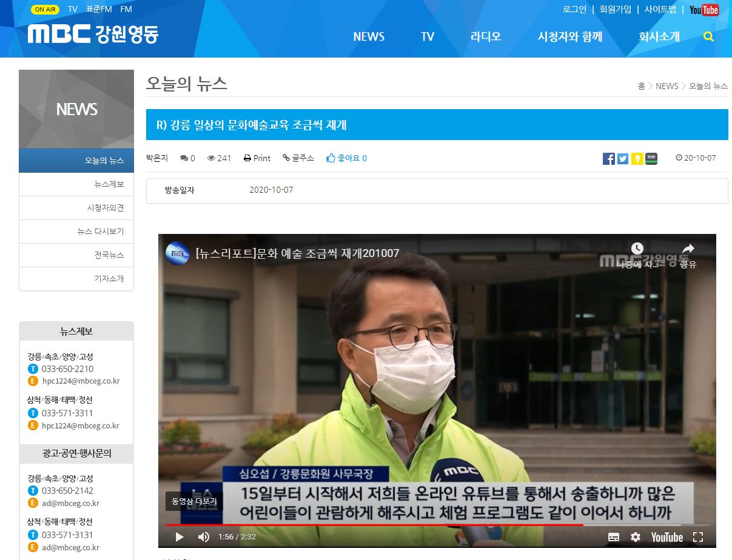Screen dimensions: 732x560
Task: Click Watch Later clock icon on video
Action: (637, 248)
